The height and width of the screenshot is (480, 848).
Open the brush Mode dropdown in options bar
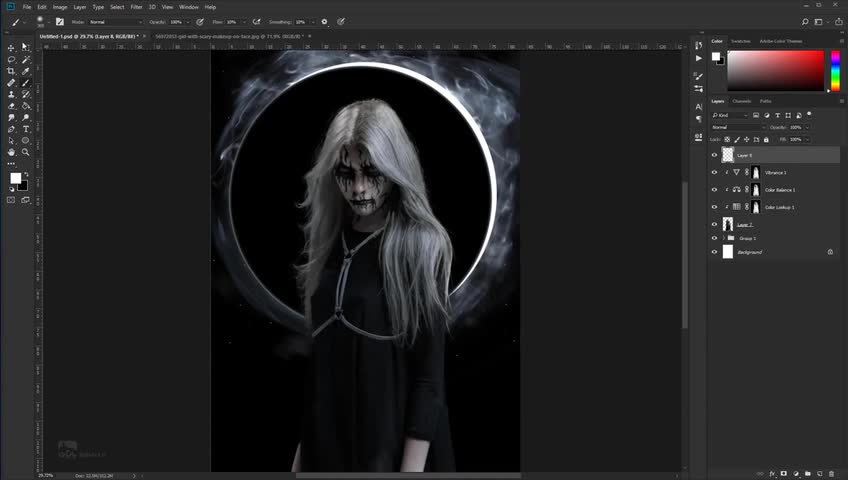pos(115,21)
